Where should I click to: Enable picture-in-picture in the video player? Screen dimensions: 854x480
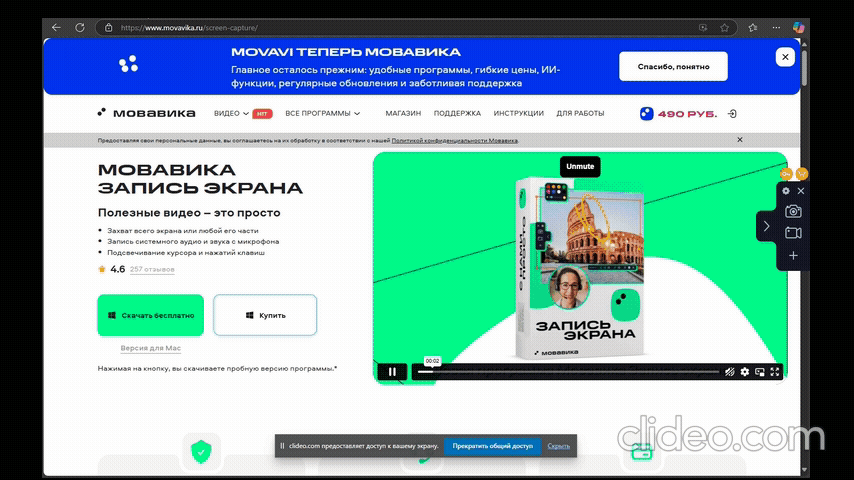760,372
